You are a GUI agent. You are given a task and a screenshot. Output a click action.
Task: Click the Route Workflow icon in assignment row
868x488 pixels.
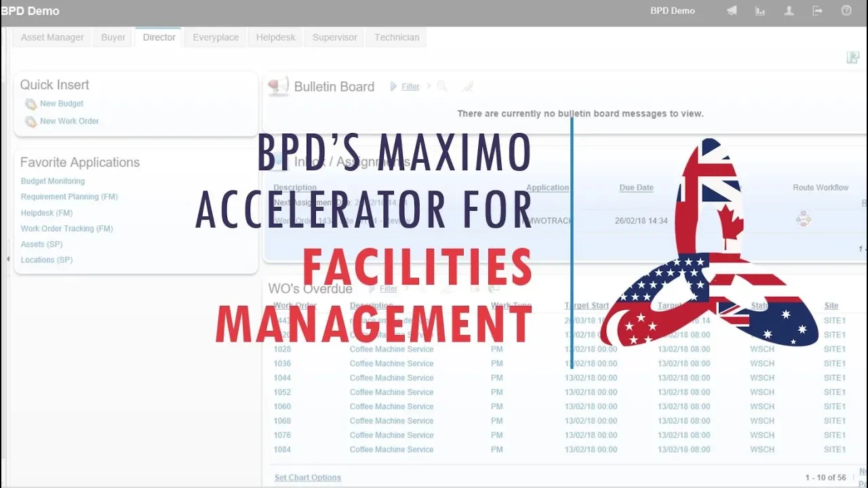click(804, 219)
